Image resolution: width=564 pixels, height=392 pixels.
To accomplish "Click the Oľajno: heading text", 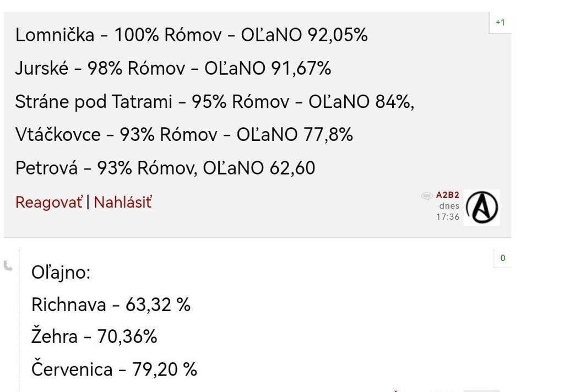I will 61,273.
